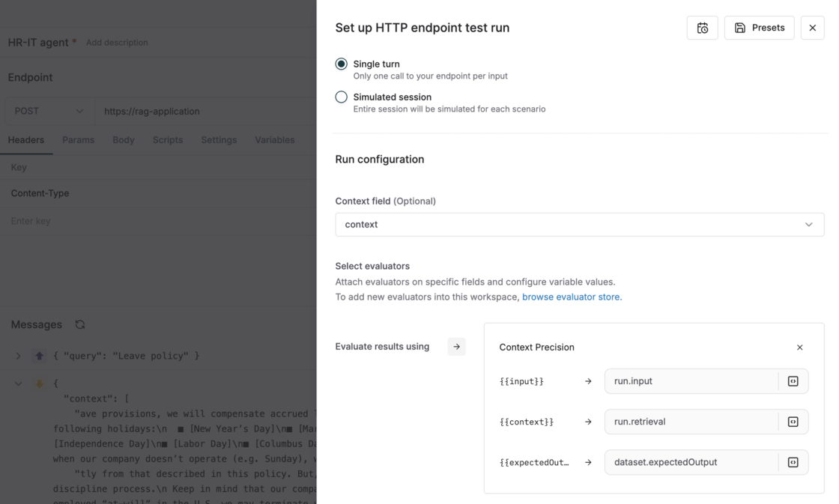The image size is (839, 504).
Task: Expand the Leave policy query message
Action: (19, 356)
